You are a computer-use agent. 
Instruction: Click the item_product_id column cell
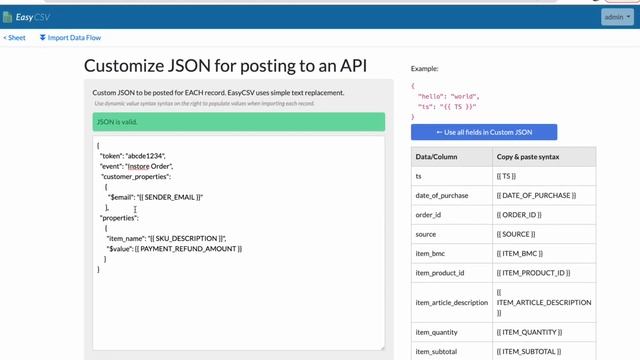(x=452, y=273)
